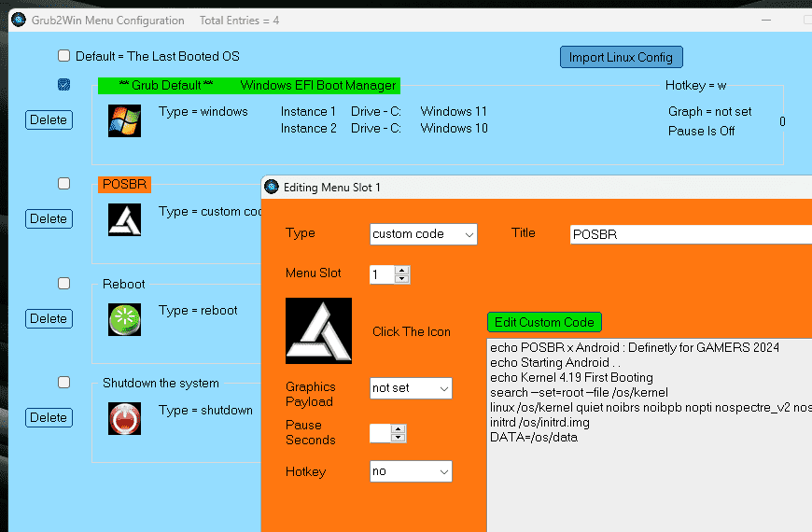Click the Editing Menu Slot 1 title icon
This screenshot has height=532, width=812.
(272, 187)
